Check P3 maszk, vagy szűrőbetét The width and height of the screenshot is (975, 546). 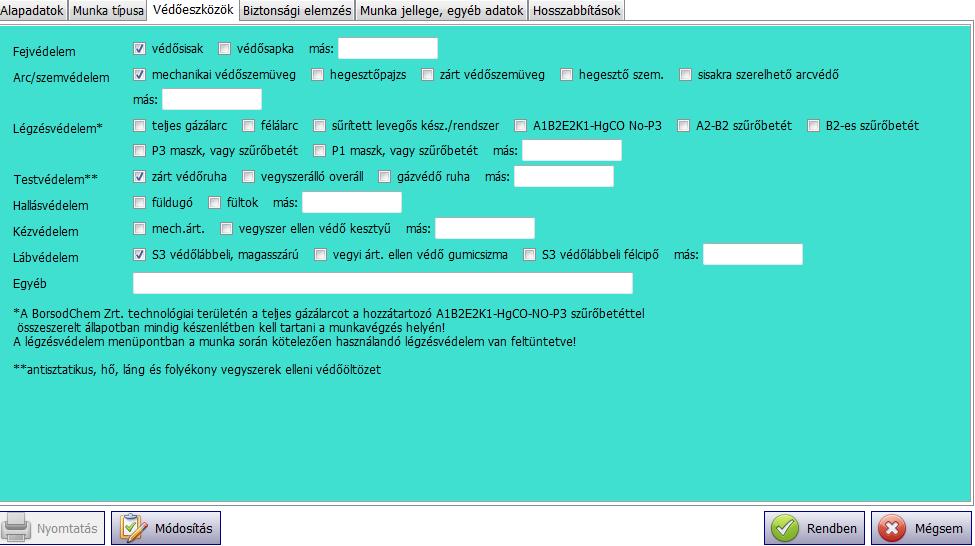(x=139, y=150)
